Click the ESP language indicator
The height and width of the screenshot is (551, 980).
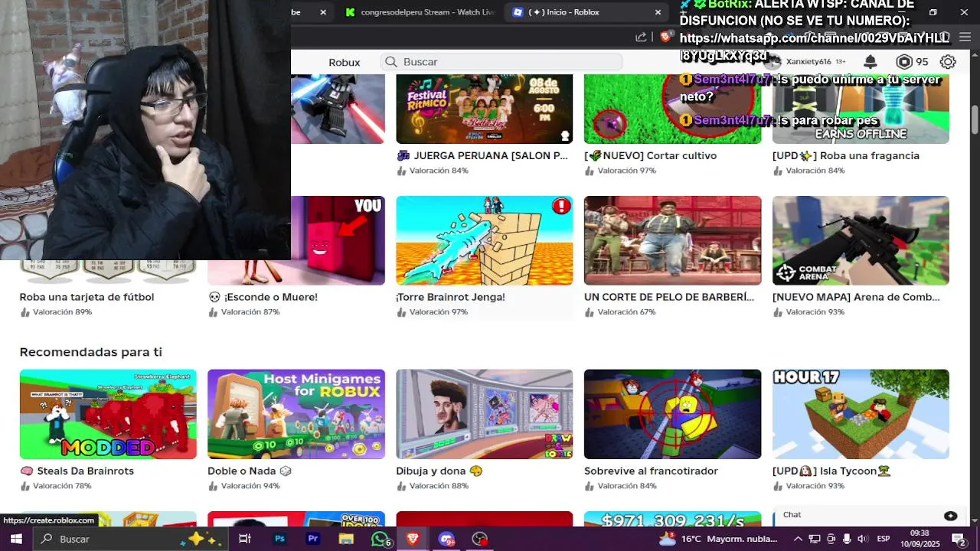(884, 539)
